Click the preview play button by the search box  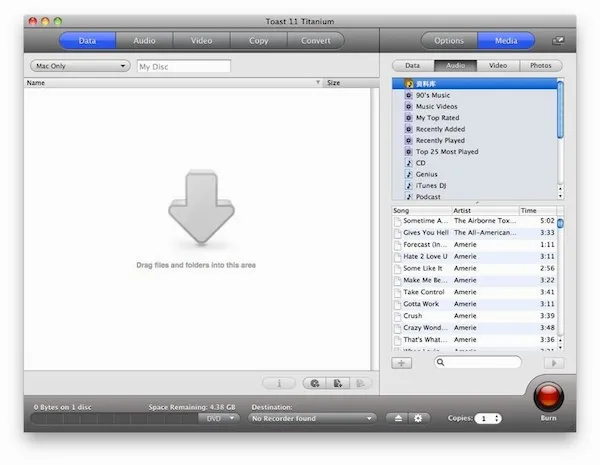[554, 363]
